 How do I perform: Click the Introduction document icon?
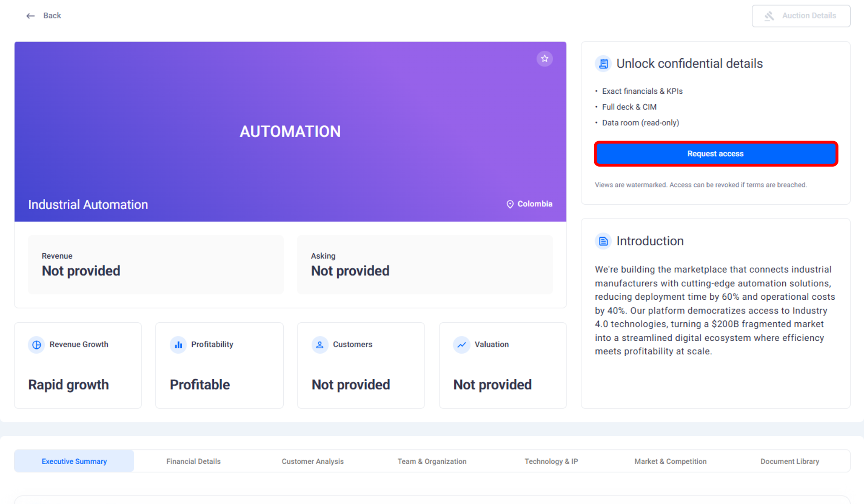pyautogui.click(x=603, y=241)
